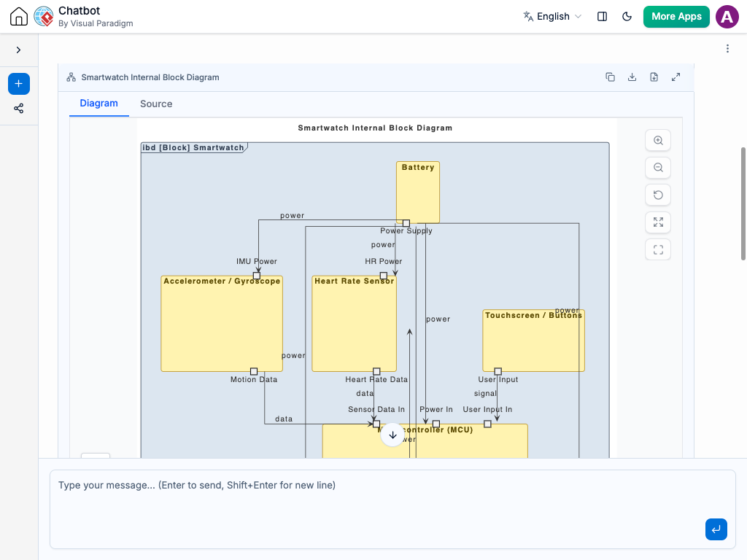Open the user account avatar

click(x=727, y=17)
